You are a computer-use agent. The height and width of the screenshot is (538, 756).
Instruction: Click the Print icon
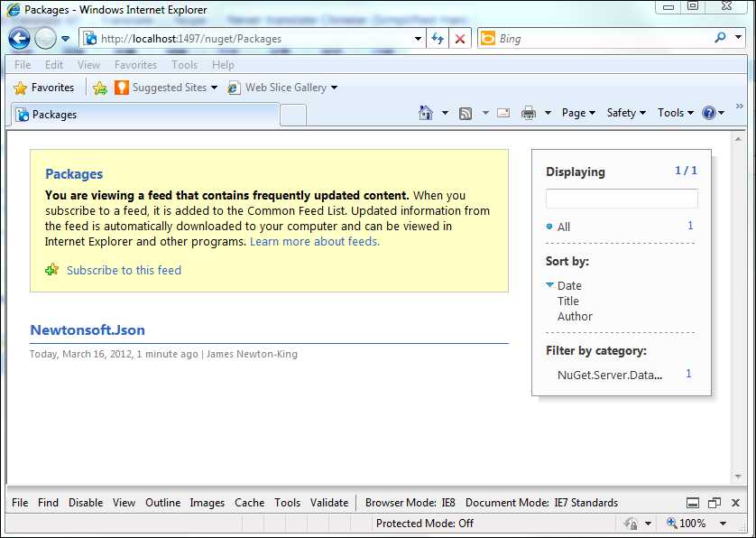pyautogui.click(x=529, y=113)
